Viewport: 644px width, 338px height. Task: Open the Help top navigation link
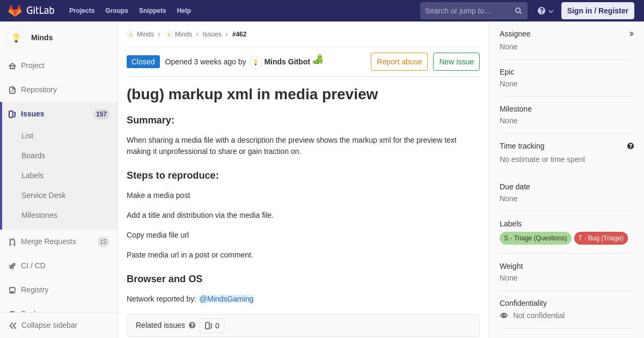coord(184,11)
